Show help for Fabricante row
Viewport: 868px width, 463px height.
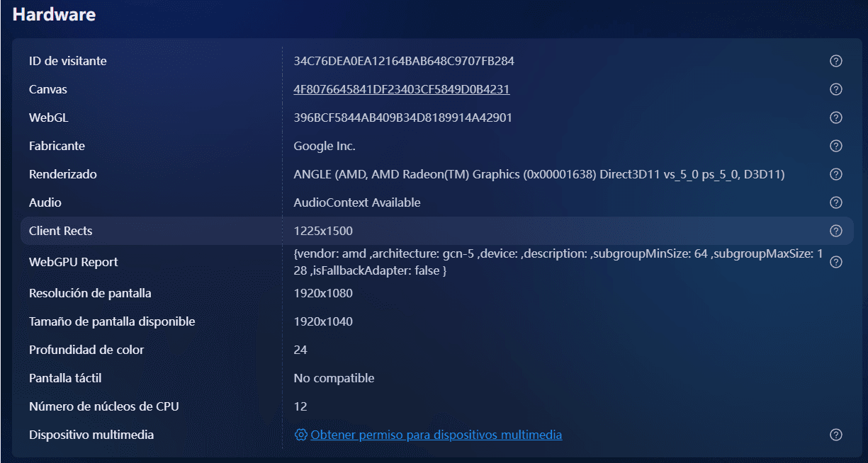[x=835, y=146]
